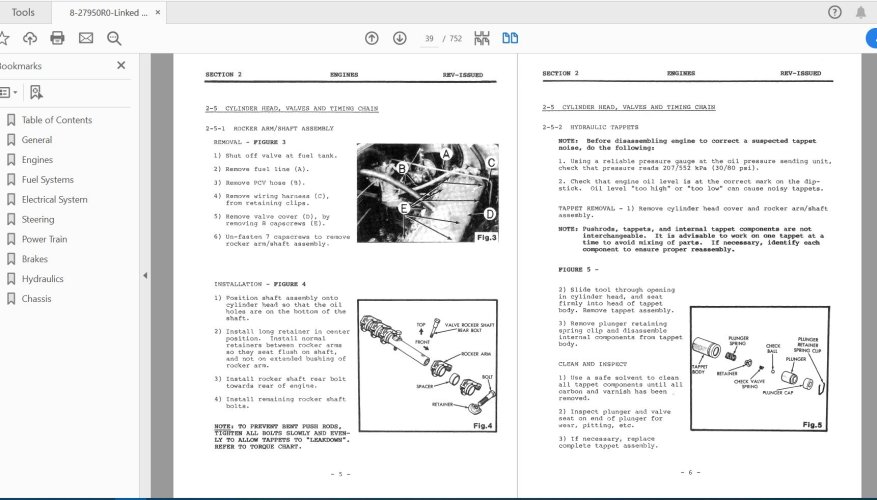This screenshot has height=500, width=877.
Task: Open the notifications bell icon
Action: pyautogui.click(x=861, y=12)
